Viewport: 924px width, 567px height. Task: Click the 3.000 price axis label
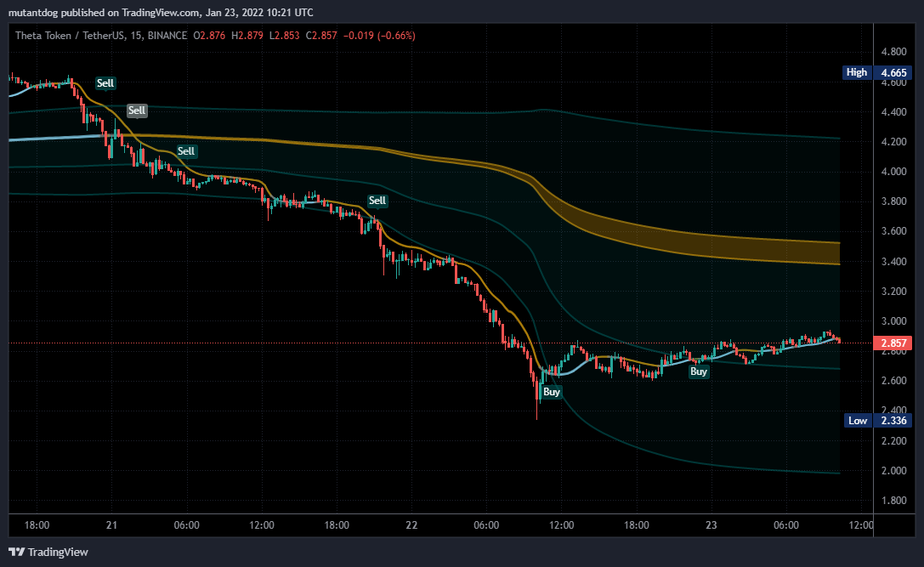click(x=893, y=321)
